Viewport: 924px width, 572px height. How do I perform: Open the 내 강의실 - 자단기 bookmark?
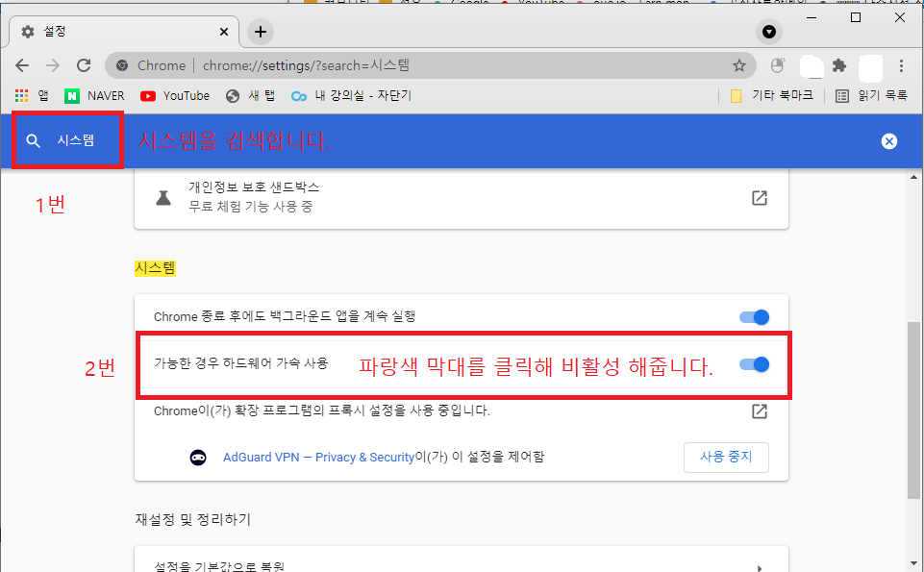coord(351,95)
